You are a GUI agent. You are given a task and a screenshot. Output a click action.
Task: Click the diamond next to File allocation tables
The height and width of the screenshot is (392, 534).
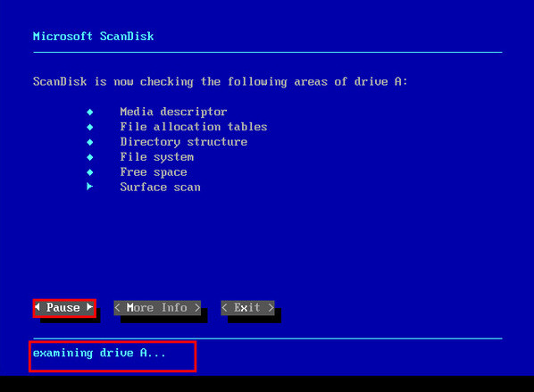click(x=90, y=127)
